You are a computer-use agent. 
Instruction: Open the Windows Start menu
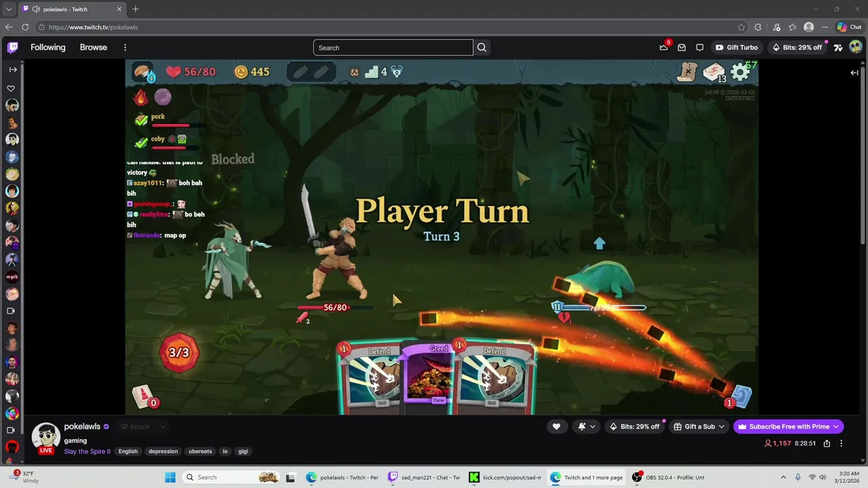pyautogui.click(x=170, y=477)
